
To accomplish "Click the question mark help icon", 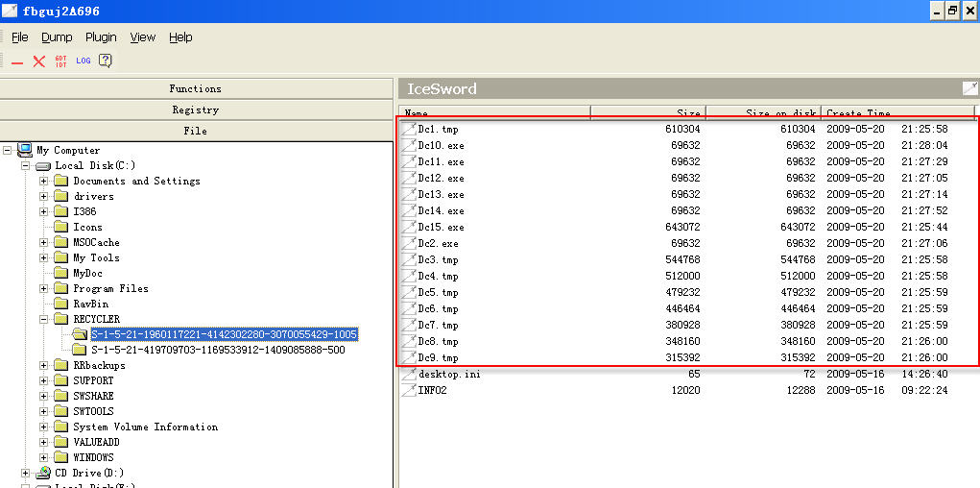I will point(106,61).
